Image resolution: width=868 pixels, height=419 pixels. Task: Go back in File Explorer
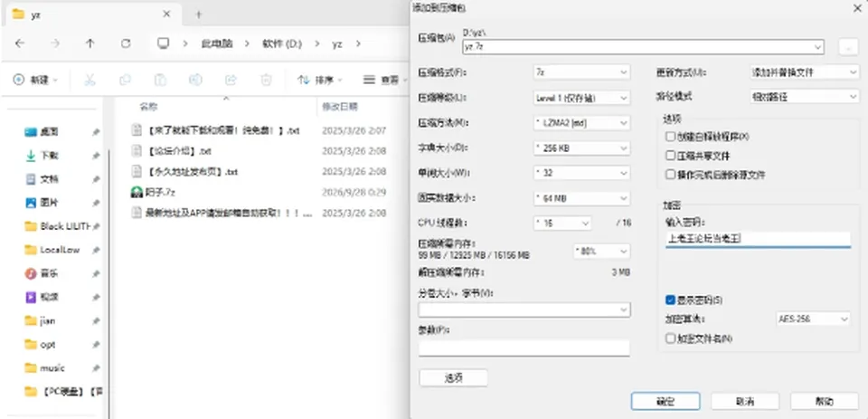tap(20, 43)
